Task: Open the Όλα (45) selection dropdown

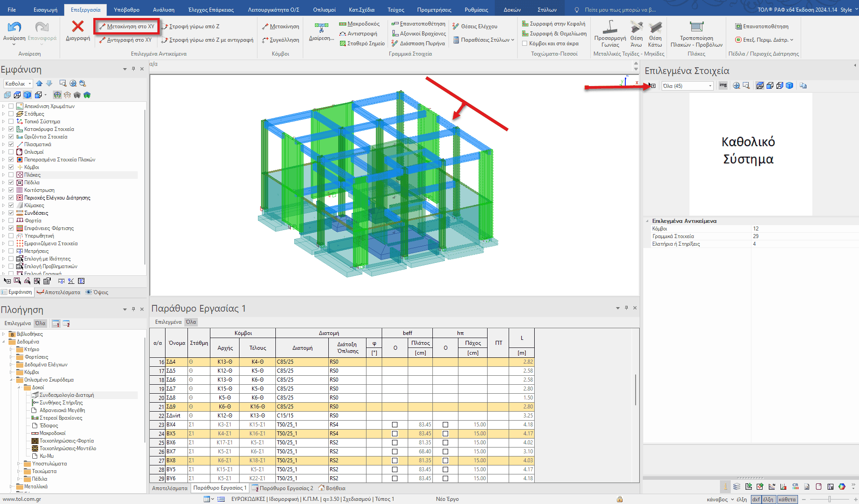Action: pyautogui.click(x=687, y=86)
